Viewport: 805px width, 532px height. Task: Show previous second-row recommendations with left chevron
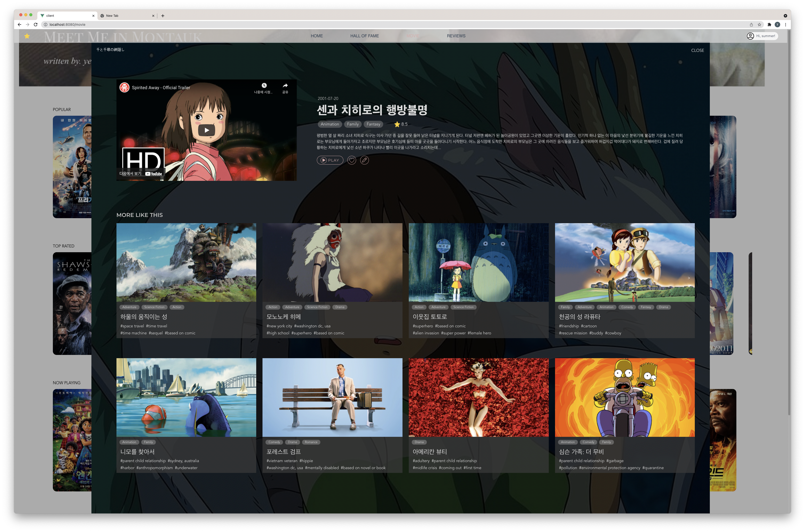click(122, 413)
